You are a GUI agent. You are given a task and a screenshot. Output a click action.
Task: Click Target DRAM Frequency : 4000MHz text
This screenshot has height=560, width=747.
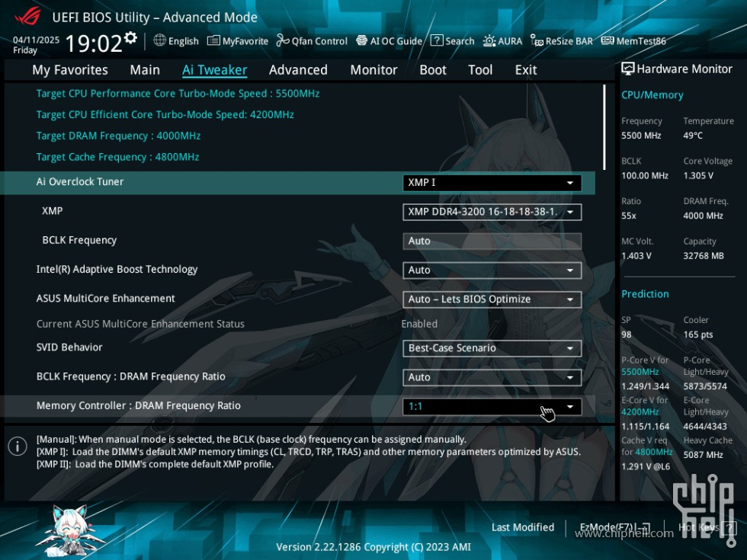coord(118,136)
